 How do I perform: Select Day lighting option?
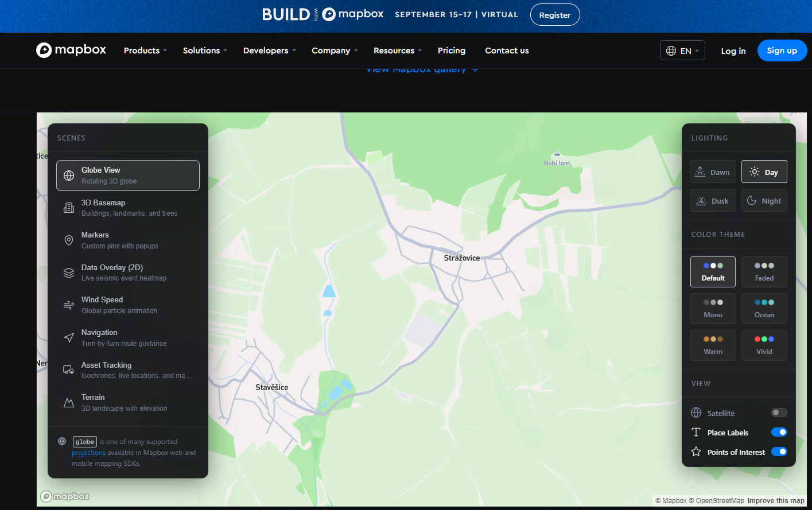tap(764, 172)
